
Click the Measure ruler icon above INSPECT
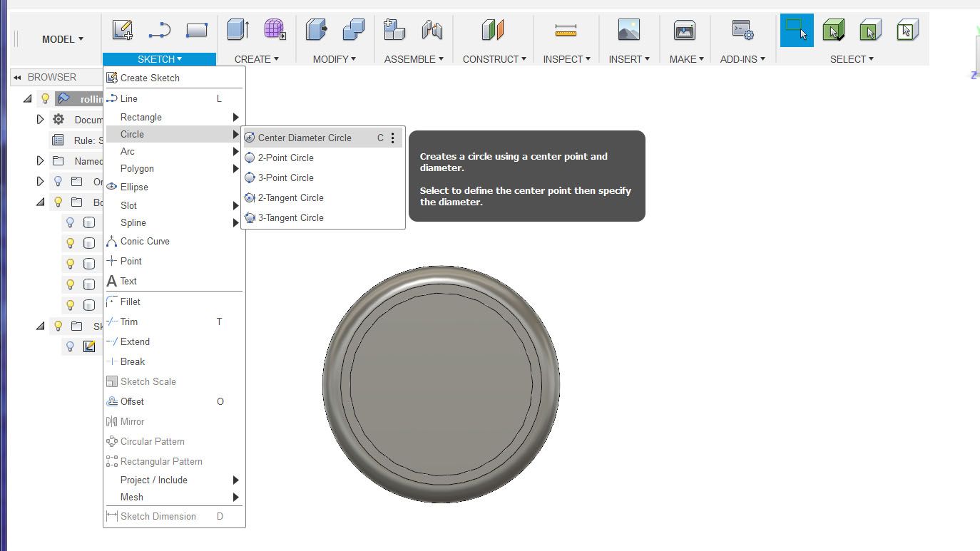[x=566, y=30]
